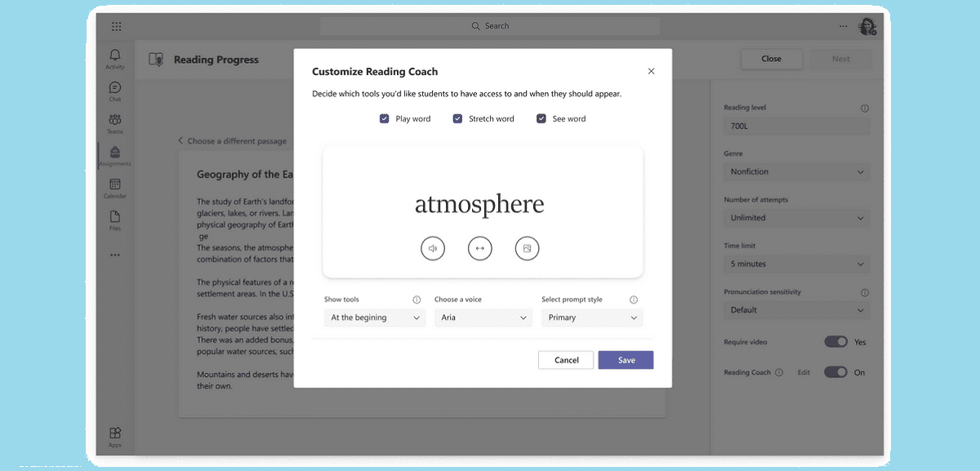Expand the Show tools dropdown
The height and width of the screenshot is (471, 980).
(375, 318)
